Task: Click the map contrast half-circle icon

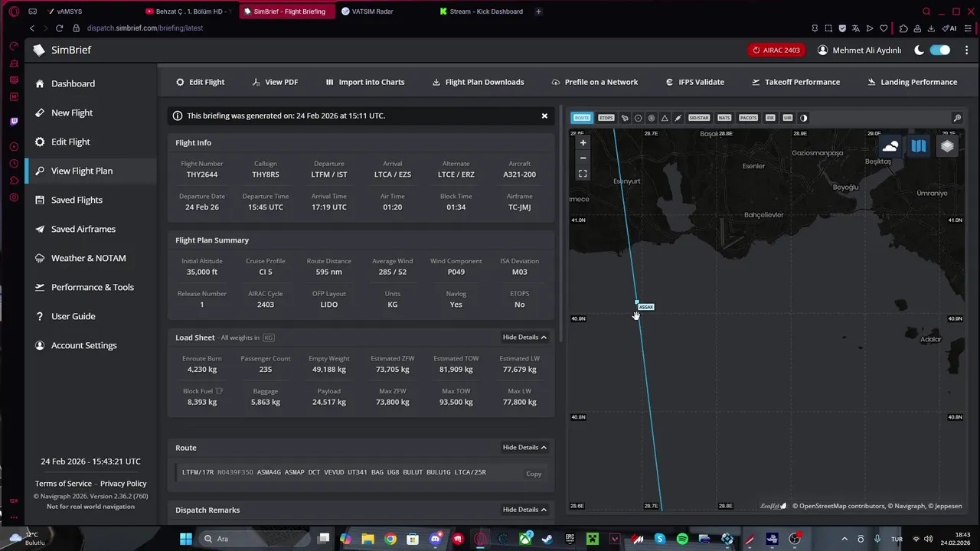Action: coord(803,118)
